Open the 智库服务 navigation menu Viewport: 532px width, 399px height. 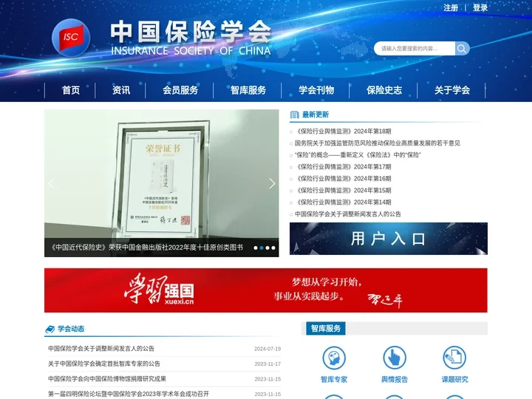pos(248,90)
